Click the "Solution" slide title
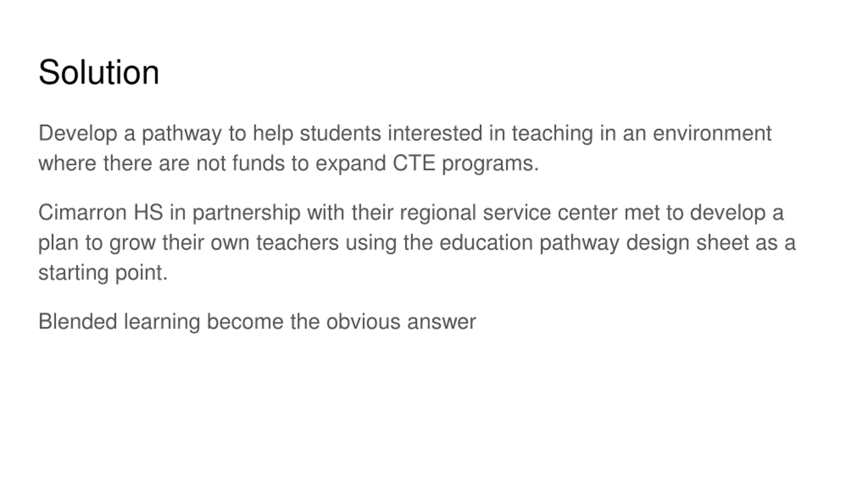 pyautogui.click(x=99, y=72)
